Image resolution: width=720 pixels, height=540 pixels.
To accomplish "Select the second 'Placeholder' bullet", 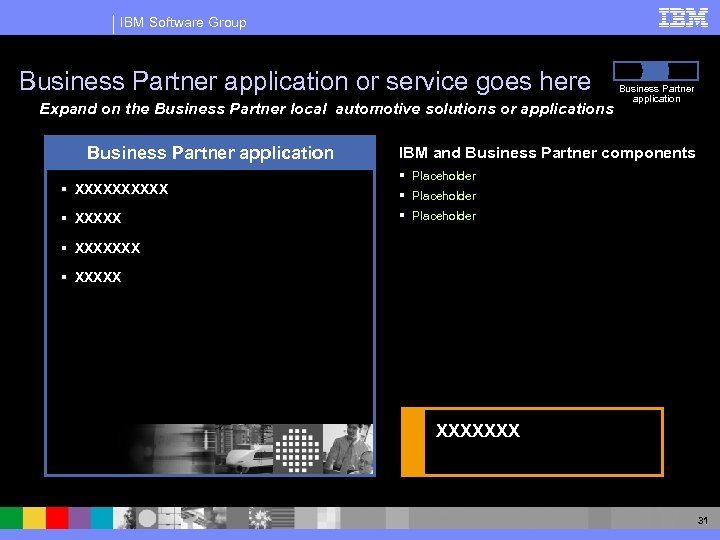I will coord(444,196).
